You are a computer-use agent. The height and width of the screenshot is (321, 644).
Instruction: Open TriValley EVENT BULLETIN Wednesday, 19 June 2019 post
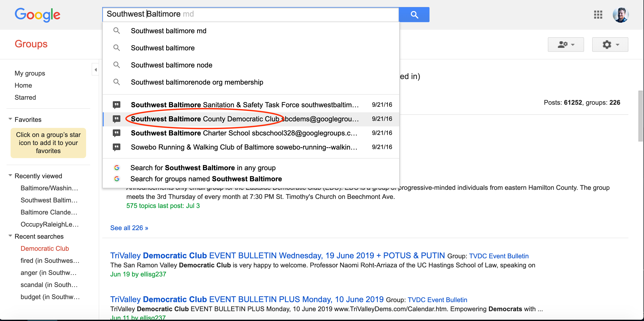tap(277, 256)
